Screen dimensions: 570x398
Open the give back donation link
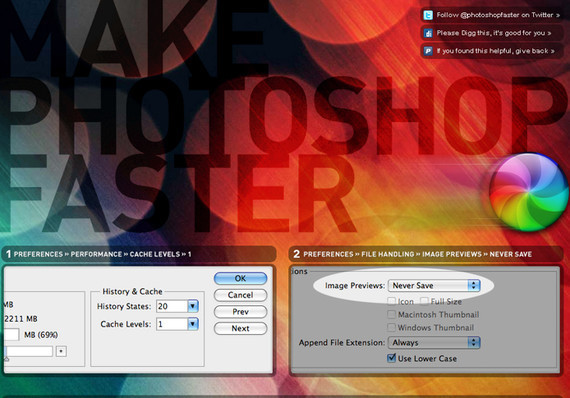(495, 51)
